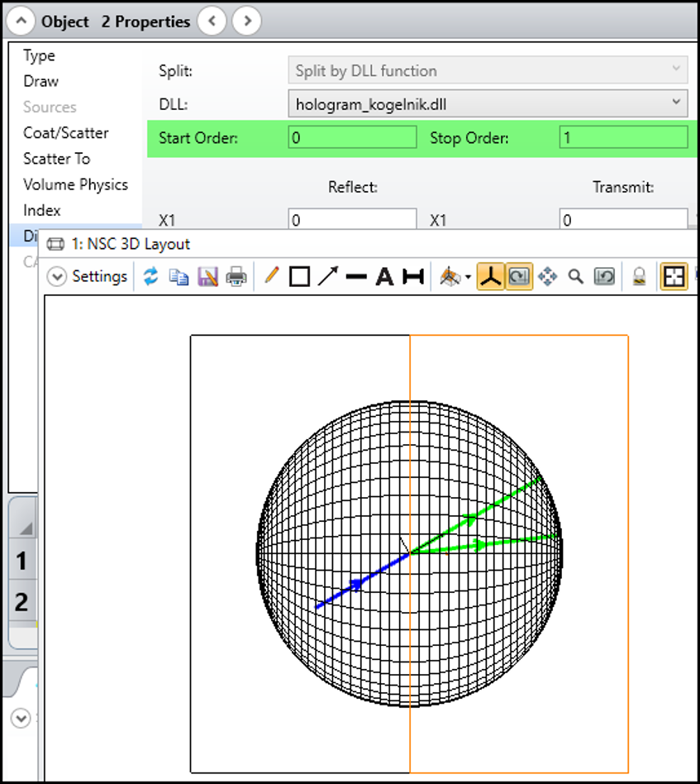Refresh the NSC 3D Layout view
The image size is (700, 784).
coord(150,276)
